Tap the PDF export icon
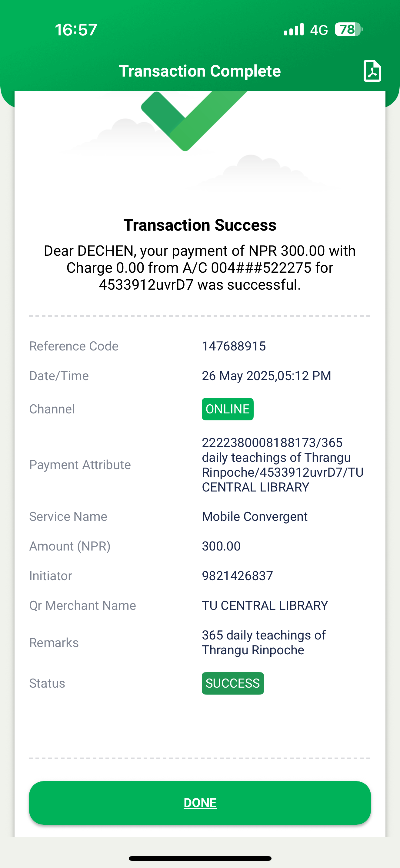 [x=372, y=71]
